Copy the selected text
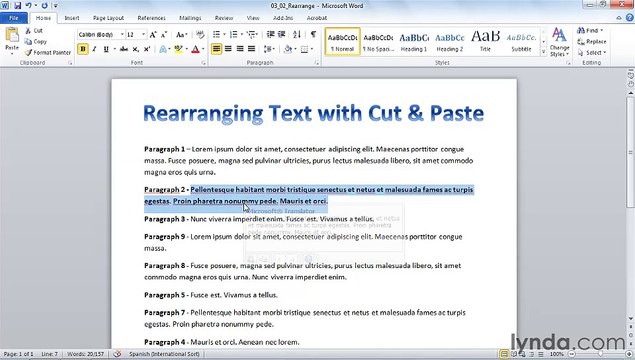Screen dimensions: 635x360 [36, 41]
